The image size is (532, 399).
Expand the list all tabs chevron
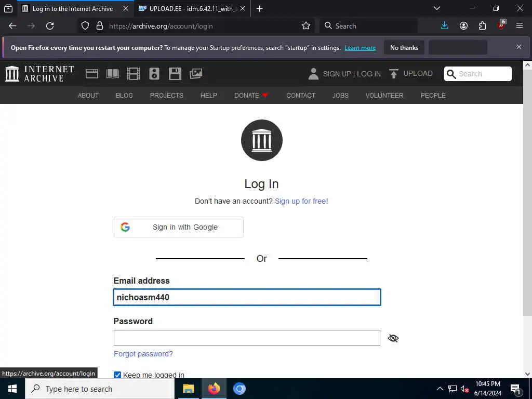click(437, 8)
